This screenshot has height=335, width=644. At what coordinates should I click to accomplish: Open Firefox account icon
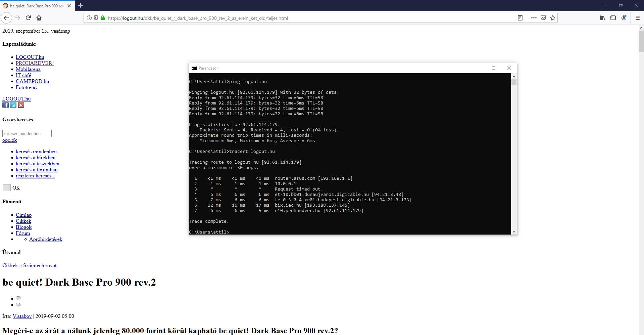(624, 18)
